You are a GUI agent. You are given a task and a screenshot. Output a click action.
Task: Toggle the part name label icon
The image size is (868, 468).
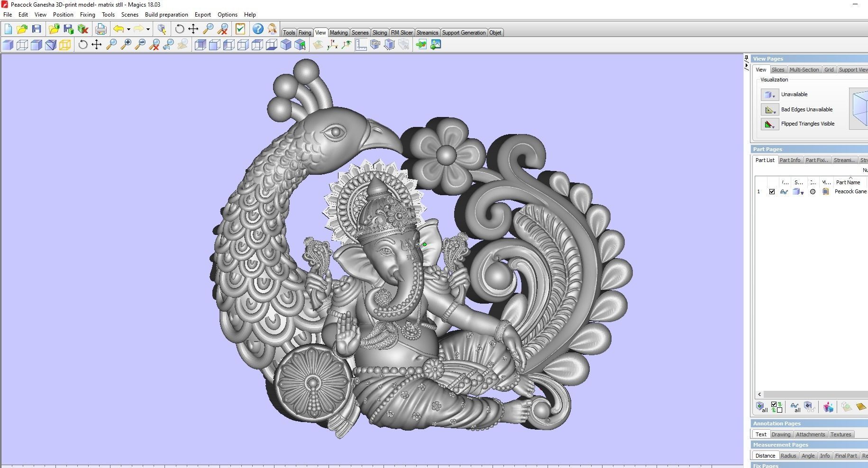(375, 45)
